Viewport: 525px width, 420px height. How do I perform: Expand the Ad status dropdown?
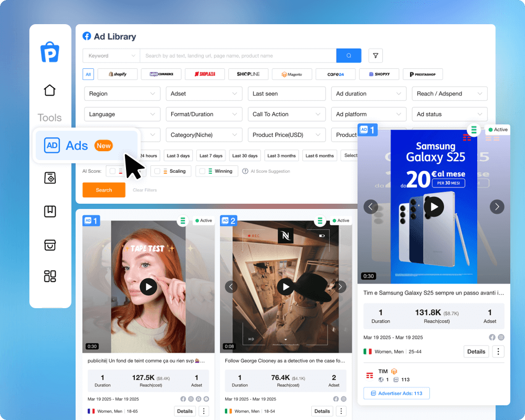[450, 114]
